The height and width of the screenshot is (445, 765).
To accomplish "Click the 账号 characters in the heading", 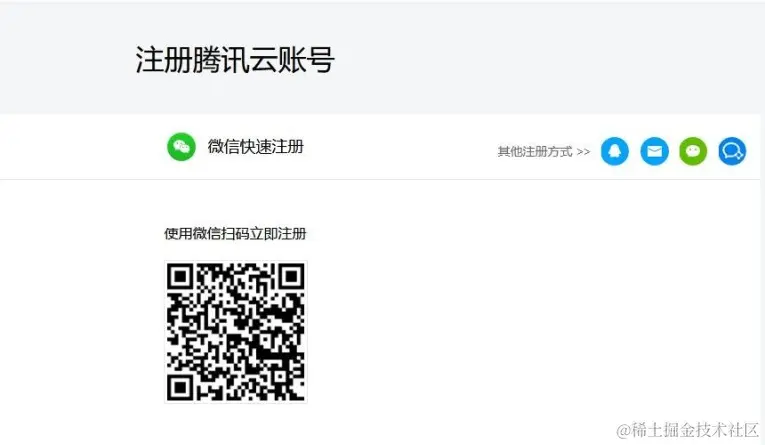I will 306,60.
